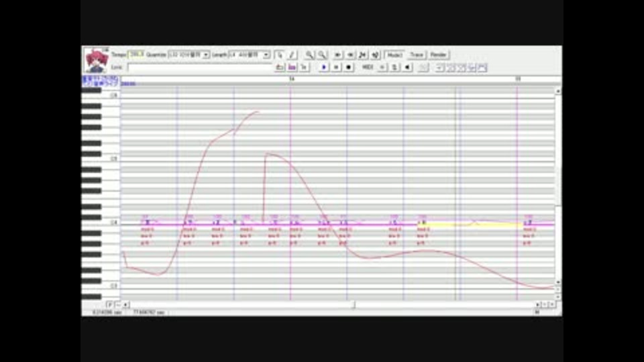Click the red-haired character avatar icon
Viewport: 644px width, 362px height.
(96, 60)
